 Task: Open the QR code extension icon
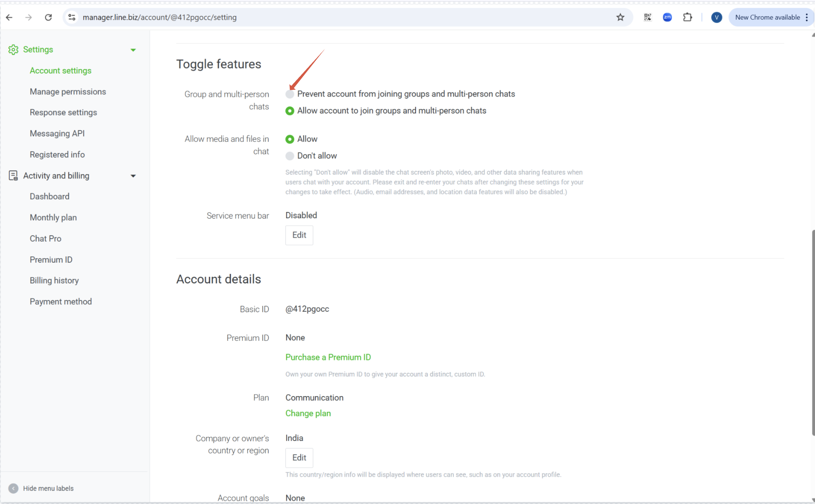click(x=647, y=17)
